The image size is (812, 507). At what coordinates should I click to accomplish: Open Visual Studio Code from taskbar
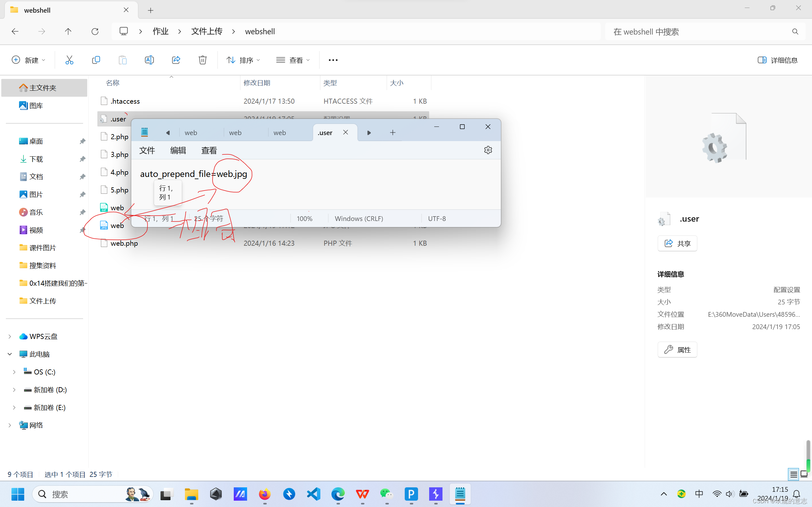(x=314, y=494)
